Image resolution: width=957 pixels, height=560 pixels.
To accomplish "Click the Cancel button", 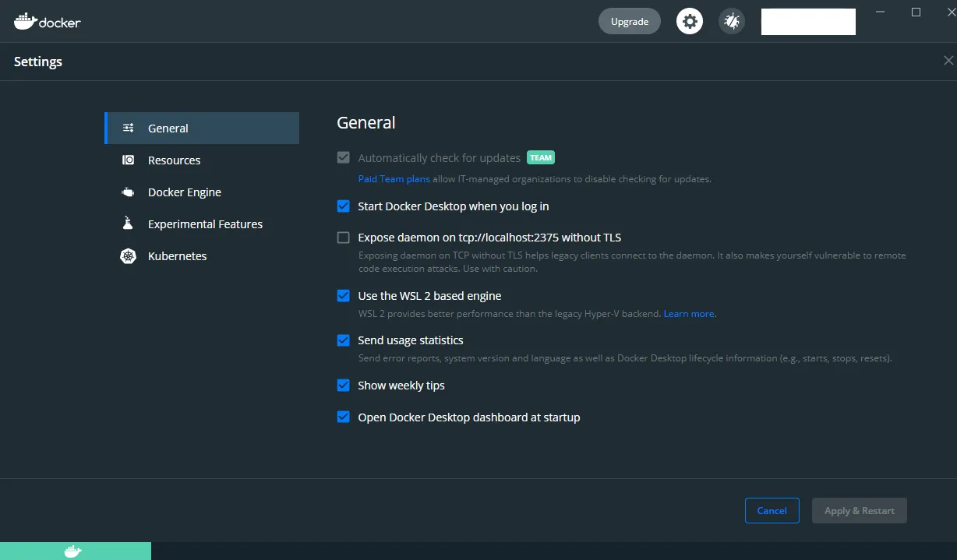I will pos(772,511).
